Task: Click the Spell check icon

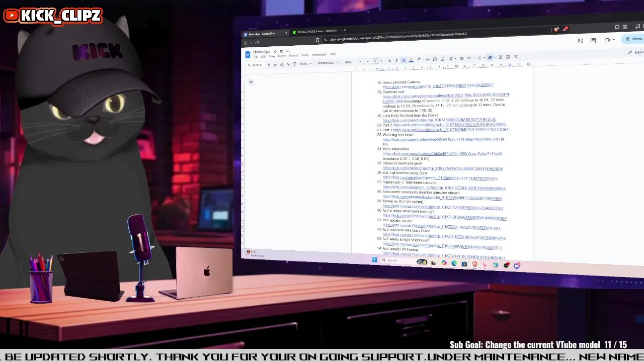Action: [288, 64]
